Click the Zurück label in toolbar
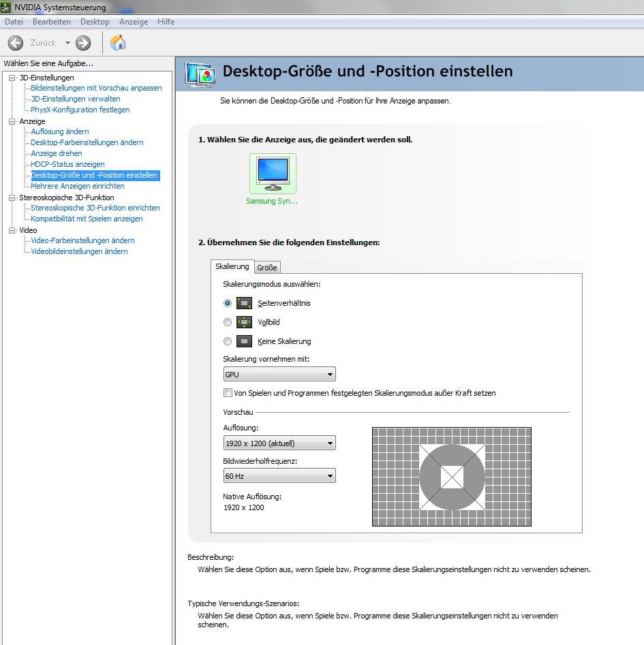644x645 pixels. pyautogui.click(x=43, y=43)
